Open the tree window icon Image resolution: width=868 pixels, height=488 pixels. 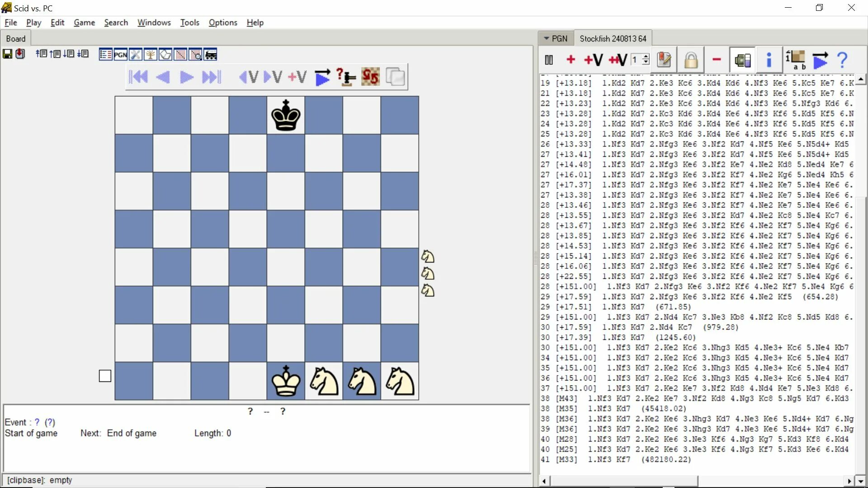click(x=150, y=55)
